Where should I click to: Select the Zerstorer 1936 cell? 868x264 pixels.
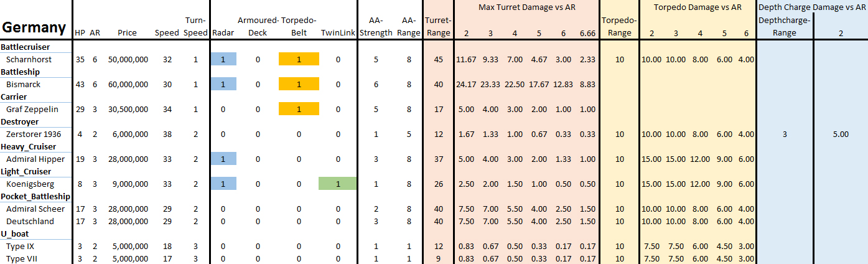click(x=34, y=134)
